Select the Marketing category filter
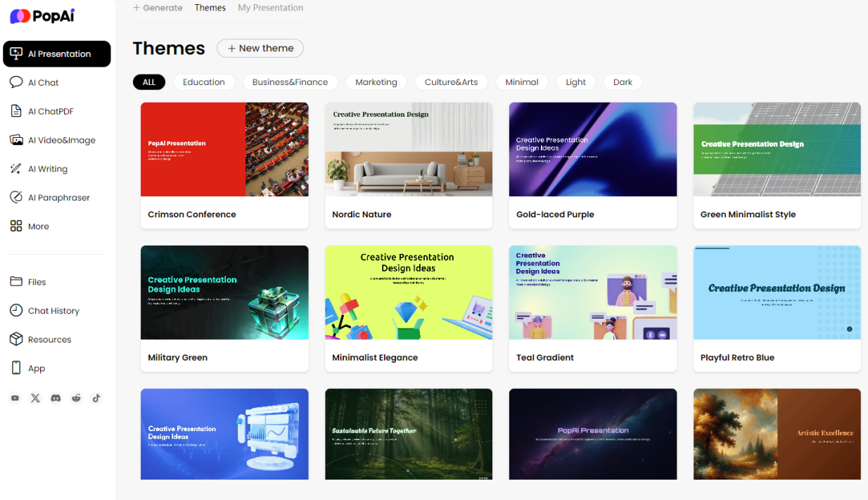The height and width of the screenshot is (500, 868). [376, 82]
